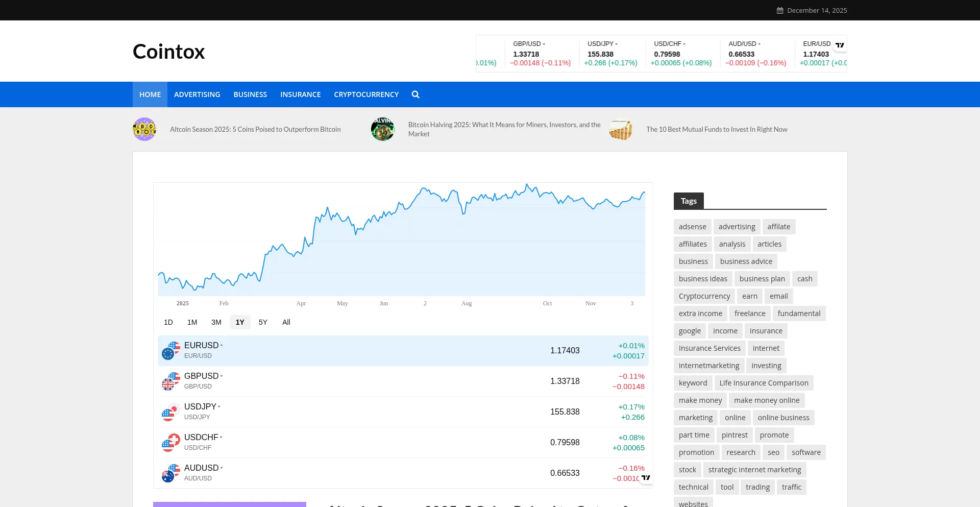Screen dimensions: 980x507
Task: Switch chart to All time range
Action: 286,322
